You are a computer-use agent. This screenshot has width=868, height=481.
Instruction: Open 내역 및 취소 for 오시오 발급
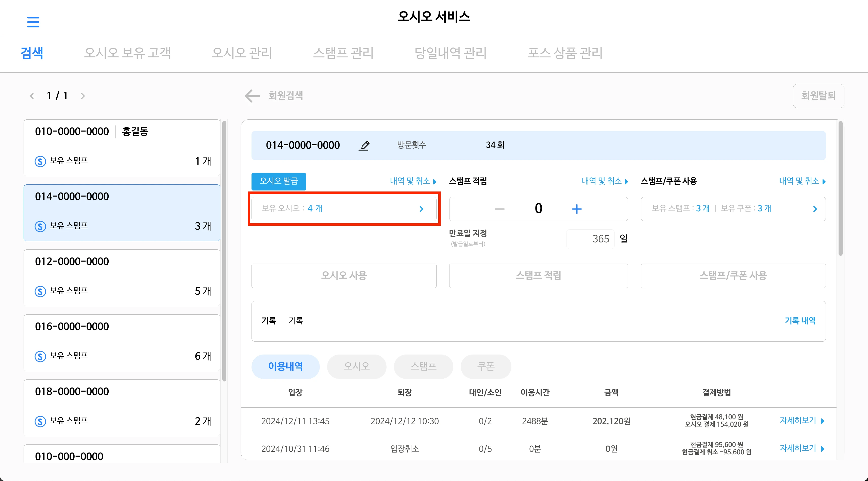413,181
